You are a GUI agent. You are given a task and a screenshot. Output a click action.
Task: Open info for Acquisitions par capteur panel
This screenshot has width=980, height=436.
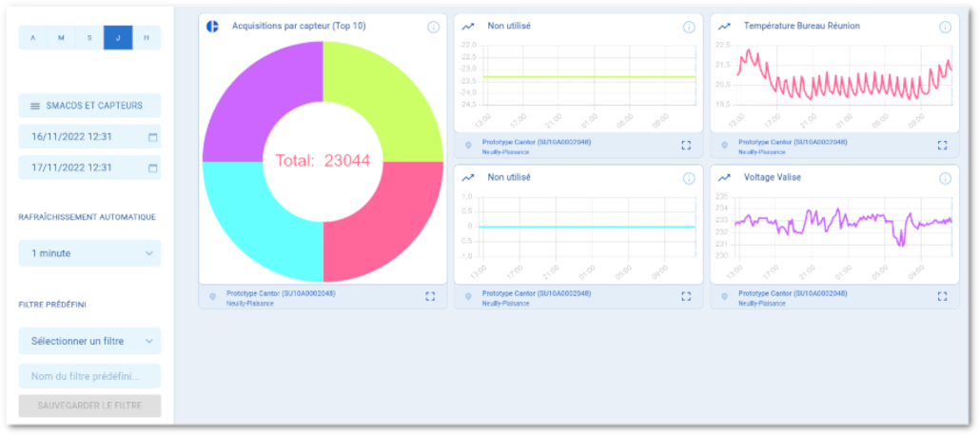(433, 27)
